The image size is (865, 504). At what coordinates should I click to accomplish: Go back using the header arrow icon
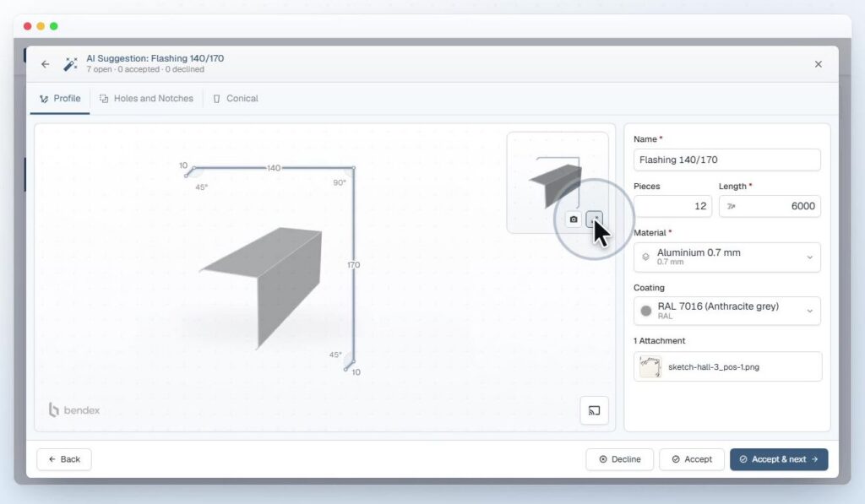[x=46, y=64]
